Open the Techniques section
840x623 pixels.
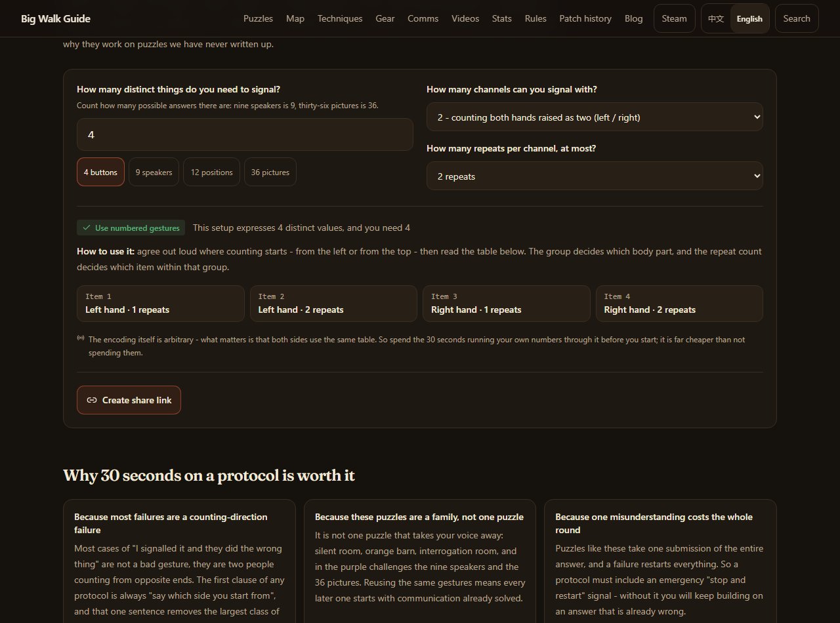[x=340, y=18]
